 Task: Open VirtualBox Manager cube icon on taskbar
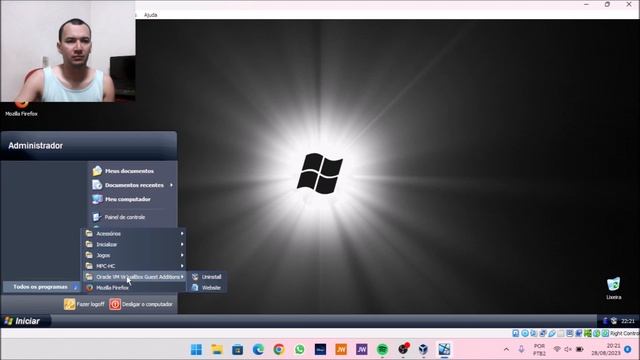coord(424,349)
